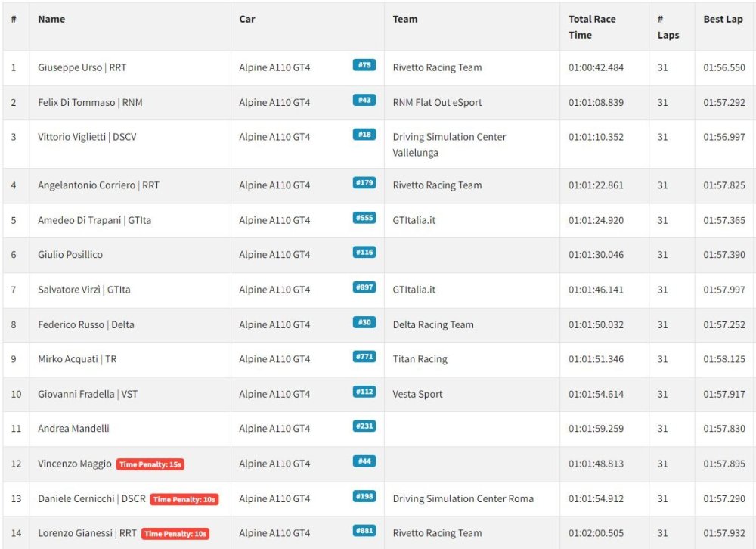Viewport: 756px width, 549px height.
Task: Click the #43 car number badge
Action: pos(364,100)
